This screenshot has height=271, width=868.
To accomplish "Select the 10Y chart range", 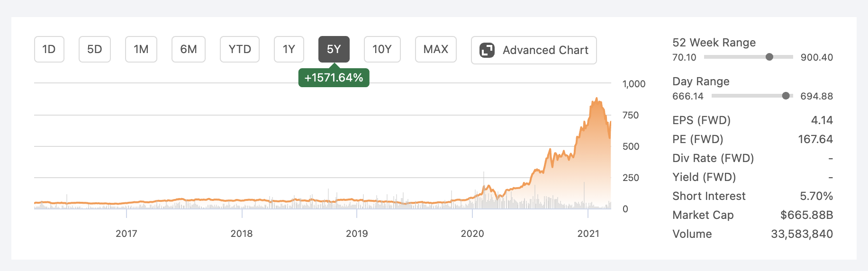I will point(382,49).
